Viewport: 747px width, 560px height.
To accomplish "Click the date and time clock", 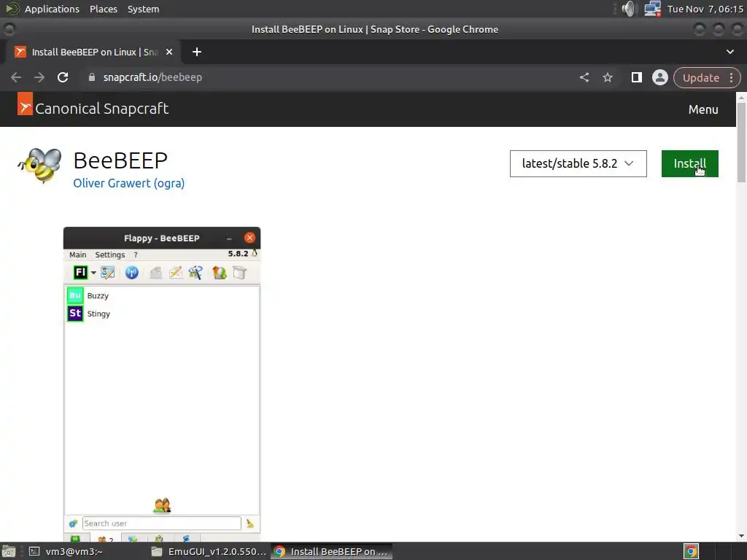I will point(705,9).
